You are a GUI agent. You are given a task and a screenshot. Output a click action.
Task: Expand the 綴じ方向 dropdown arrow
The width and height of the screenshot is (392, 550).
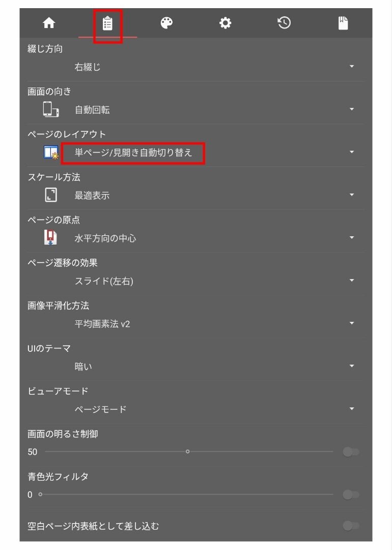(352, 66)
